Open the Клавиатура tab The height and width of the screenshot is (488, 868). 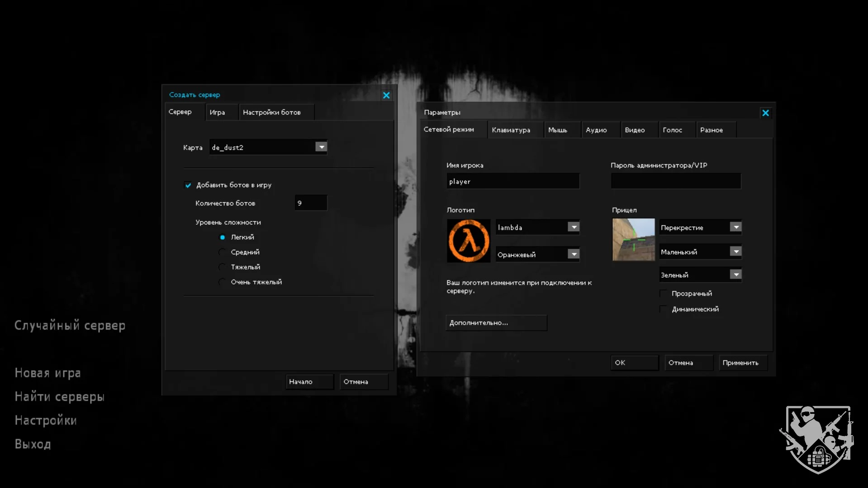click(511, 130)
